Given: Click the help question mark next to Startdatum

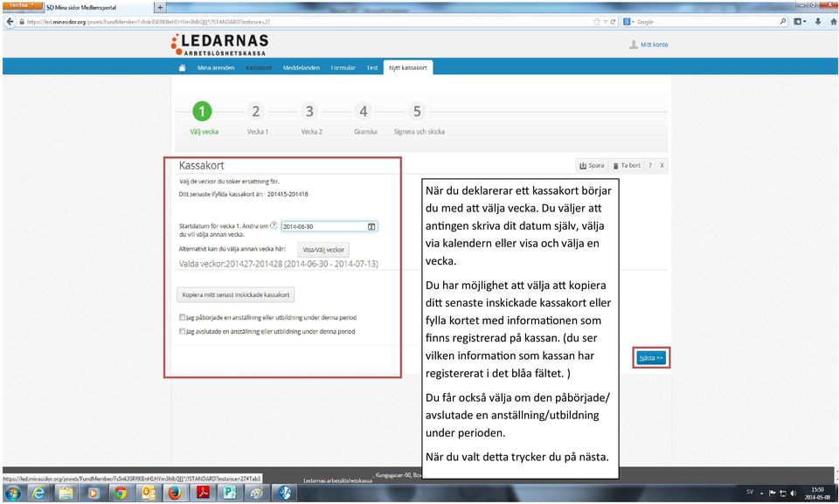Looking at the screenshot, I should [x=274, y=225].
